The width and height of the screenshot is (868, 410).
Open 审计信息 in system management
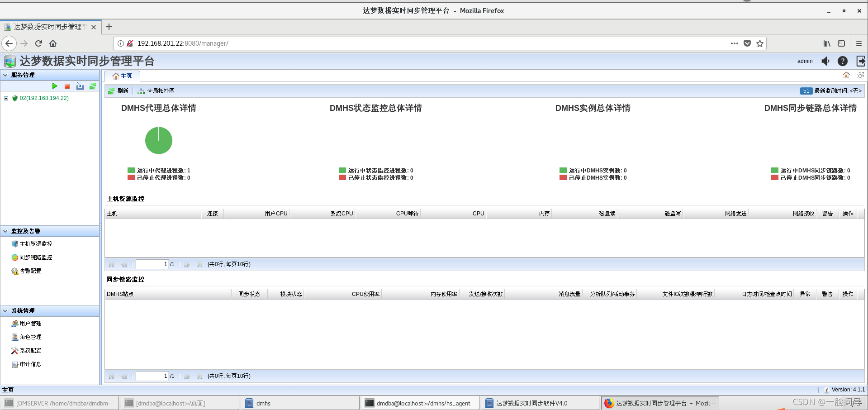pyautogui.click(x=27, y=364)
